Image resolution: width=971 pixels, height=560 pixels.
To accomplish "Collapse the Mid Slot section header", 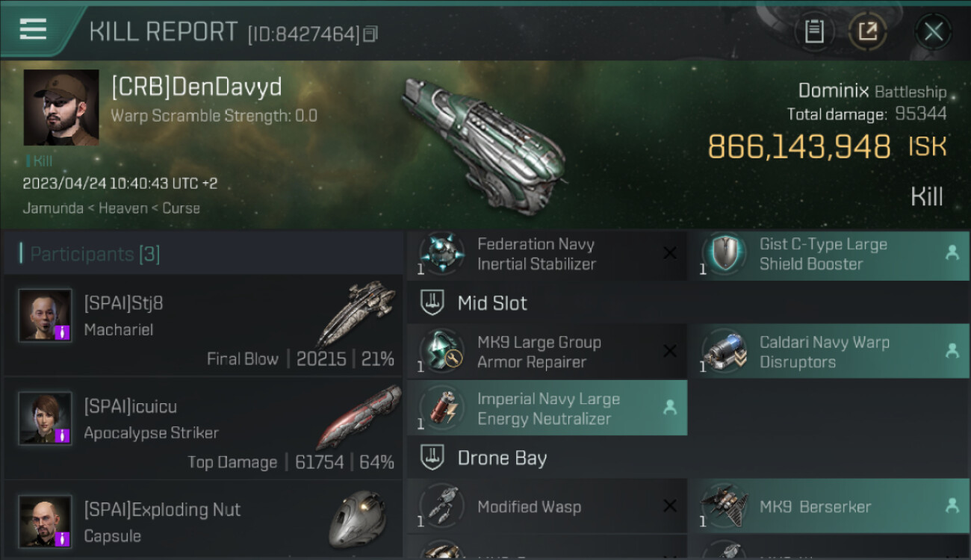I will [x=689, y=302].
